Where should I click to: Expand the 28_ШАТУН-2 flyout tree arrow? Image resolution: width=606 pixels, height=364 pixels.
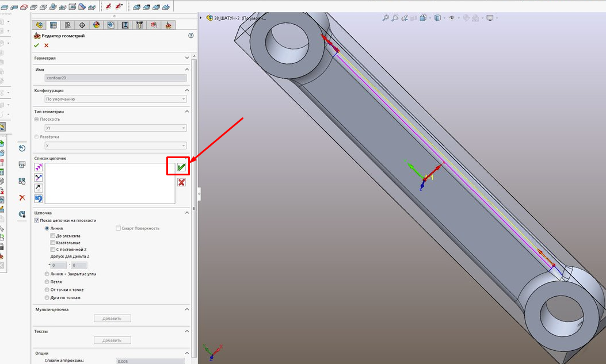click(x=201, y=18)
